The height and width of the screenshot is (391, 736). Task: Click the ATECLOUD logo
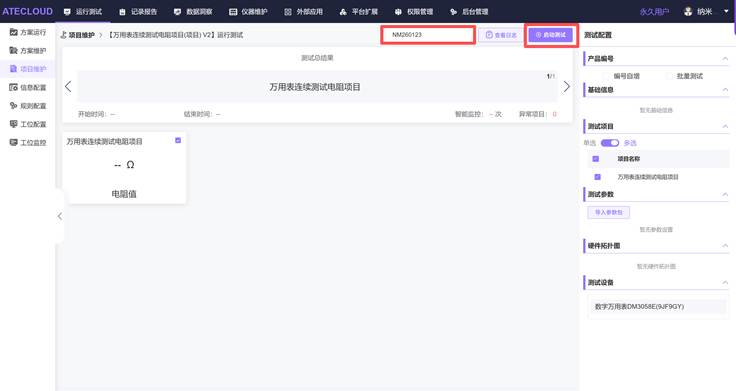pyautogui.click(x=27, y=11)
